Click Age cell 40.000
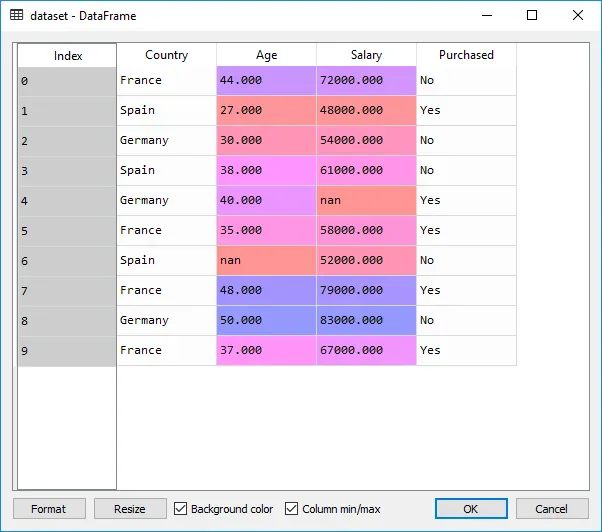Screen dimensions: 602x532 (266, 200)
